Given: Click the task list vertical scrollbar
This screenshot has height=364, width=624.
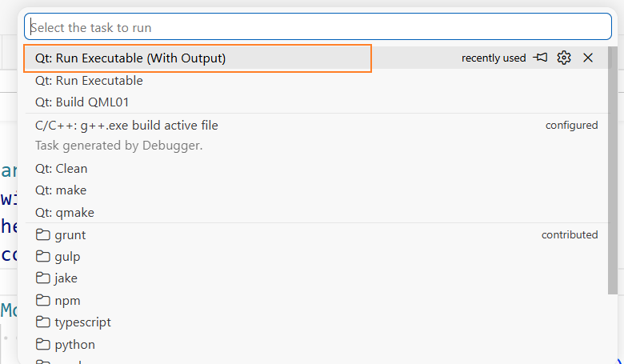Looking at the screenshot, I should (x=613, y=171).
